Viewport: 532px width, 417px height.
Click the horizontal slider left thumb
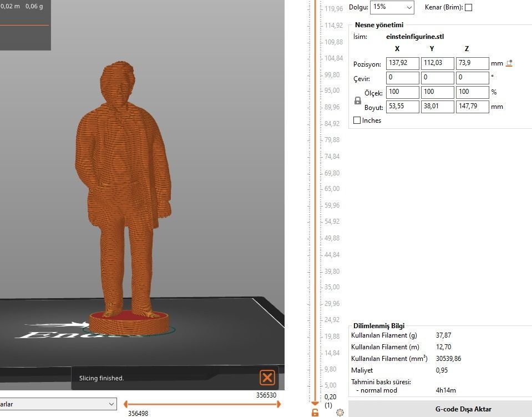(125, 404)
